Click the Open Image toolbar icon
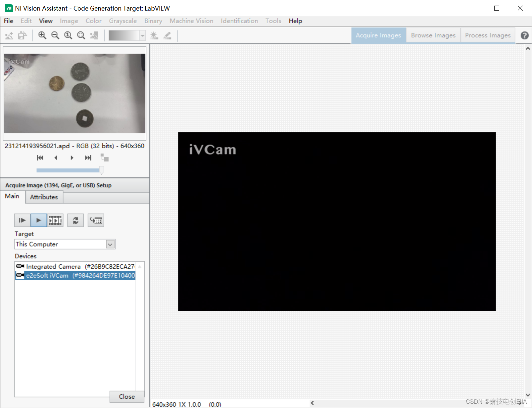This screenshot has width=532, height=408. pyautogui.click(x=23, y=35)
